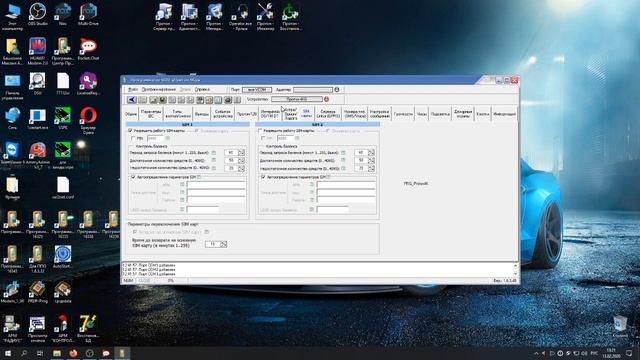Switch to the Информация tab

[504, 114]
